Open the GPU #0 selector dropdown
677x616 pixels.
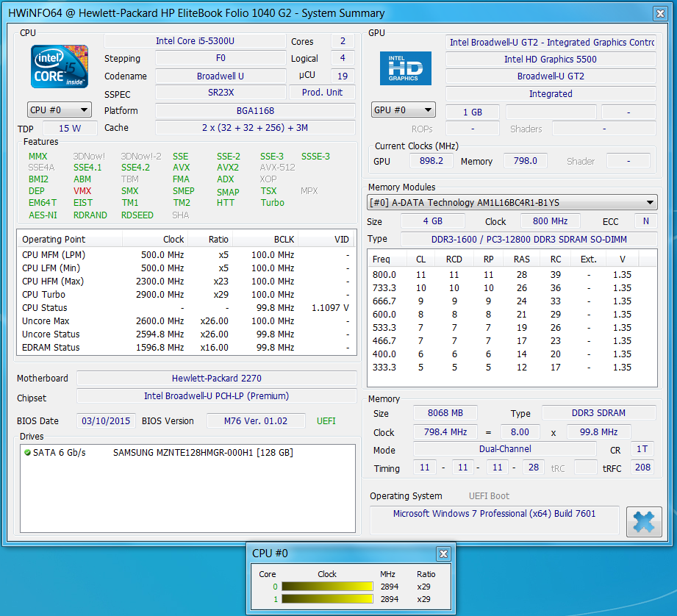[x=404, y=110]
